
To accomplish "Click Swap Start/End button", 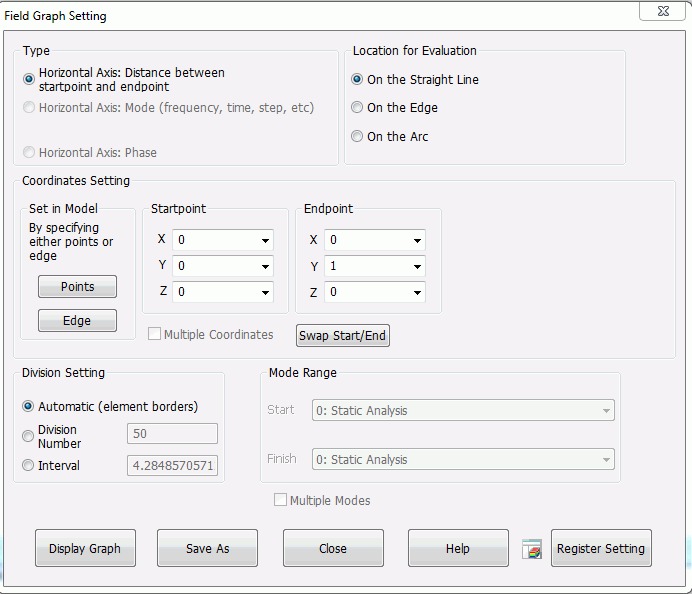I will [343, 335].
